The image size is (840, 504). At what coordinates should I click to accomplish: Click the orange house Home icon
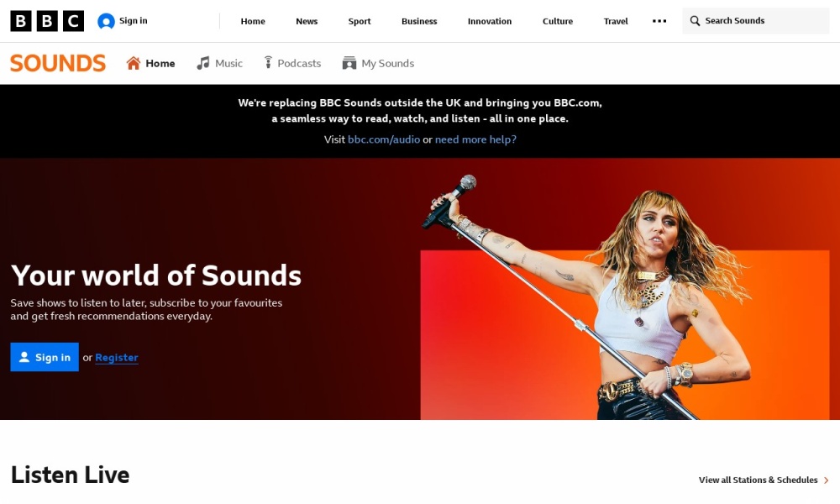[x=134, y=63]
